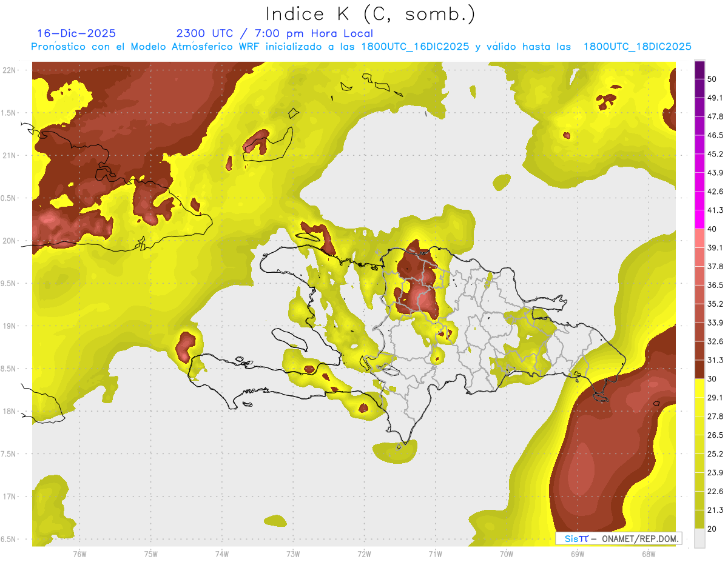Click the "18N" latitude label
The image size is (728, 562).
click(x=10, y=411)
